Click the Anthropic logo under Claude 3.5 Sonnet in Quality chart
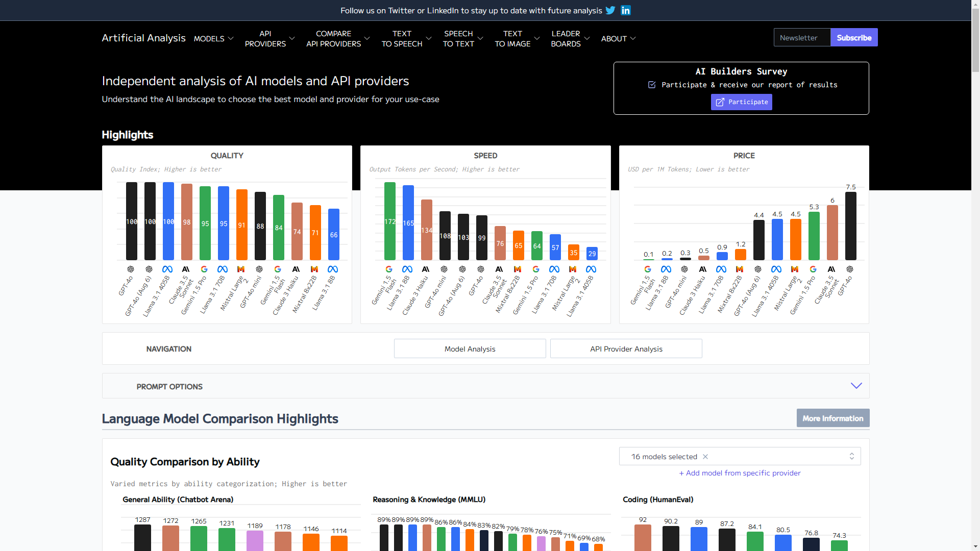This screenshot has height=551, width=980. pyautogui.click(x=186, y=269)
